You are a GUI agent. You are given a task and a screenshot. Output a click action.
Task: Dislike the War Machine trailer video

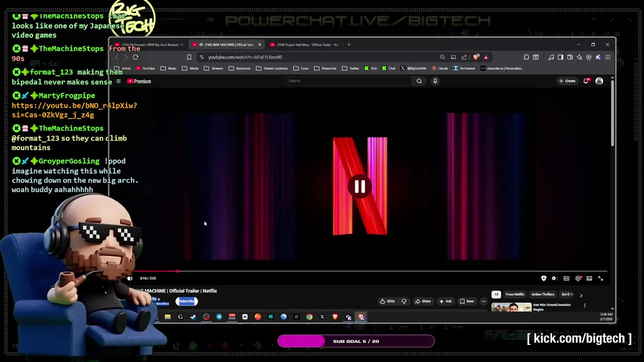point(404,301)
